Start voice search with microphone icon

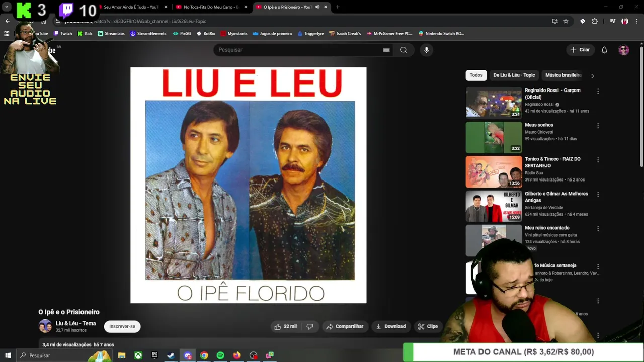pyautogui.click(x=426, y=50)
